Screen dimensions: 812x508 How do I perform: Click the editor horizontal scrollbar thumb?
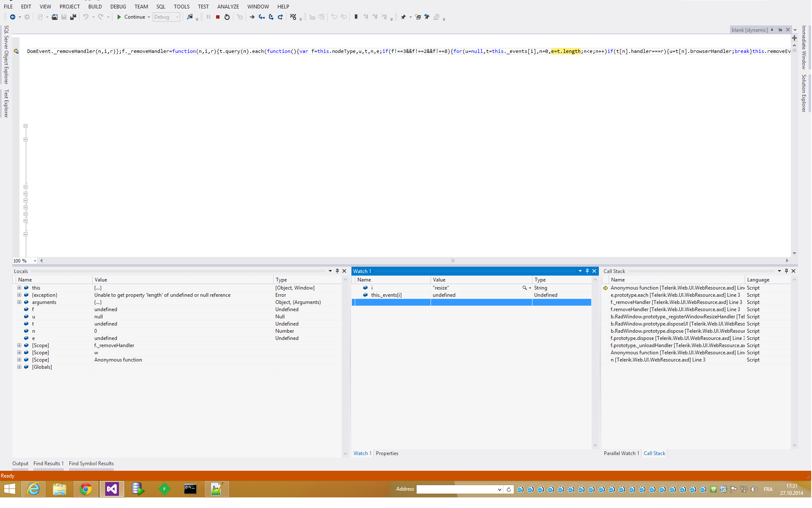[453, 261]
